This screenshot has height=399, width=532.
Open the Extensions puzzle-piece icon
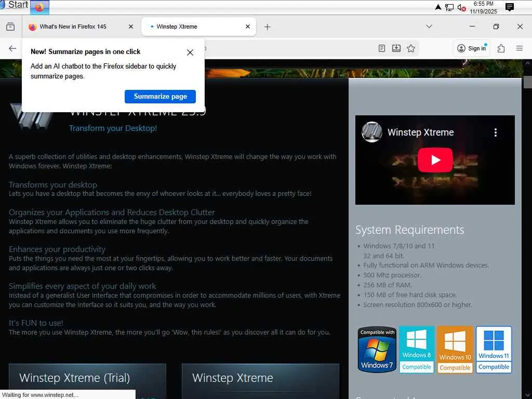(501, 48)
